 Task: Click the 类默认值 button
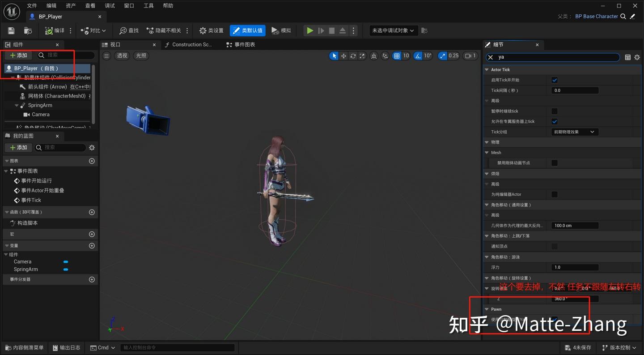pyautogui.click(x=248, y=30)
